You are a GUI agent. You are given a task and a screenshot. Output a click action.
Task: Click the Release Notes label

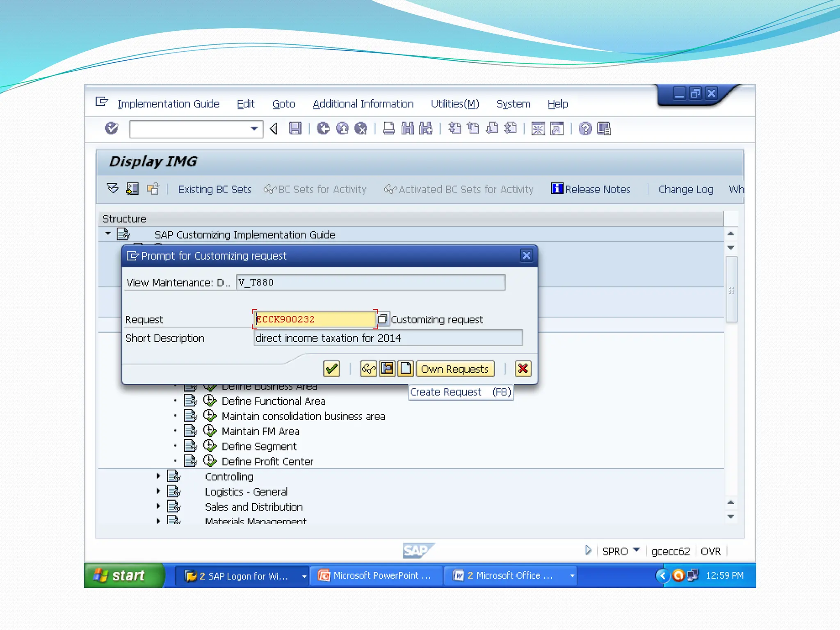pyautogui.click(x=598, y=189)
